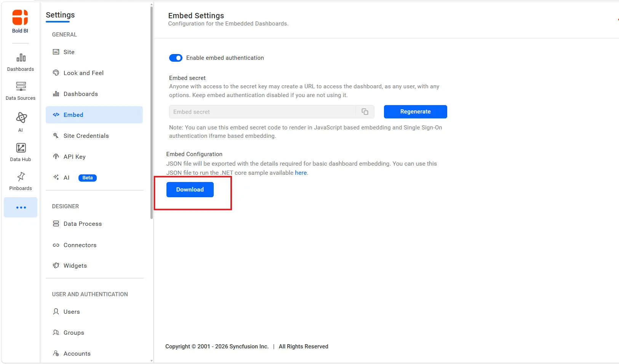Click the Embed secret label
Viewport: 619px width, 364px height.
click(x=187, y=78)
